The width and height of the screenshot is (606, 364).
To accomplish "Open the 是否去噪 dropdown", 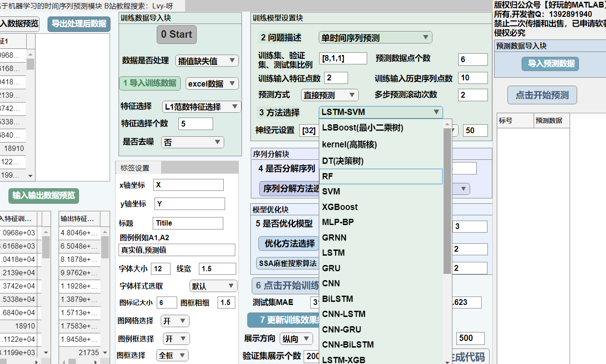I will (192, 142).
